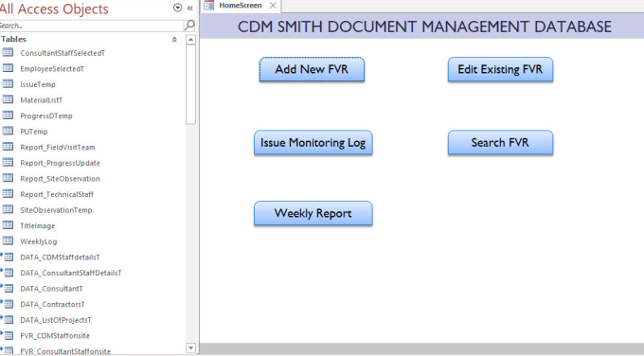Select the DATA_ConsultantStaffDetailsT table name

71,273
